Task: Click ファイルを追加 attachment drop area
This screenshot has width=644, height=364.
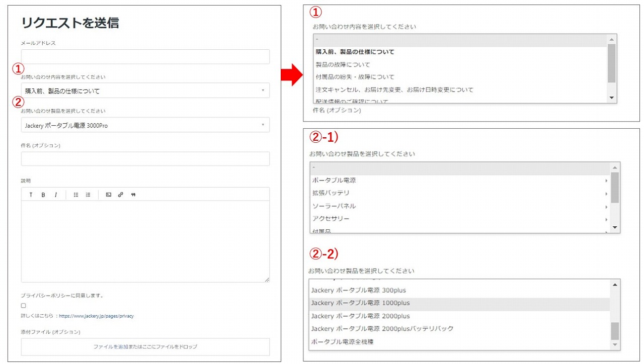Action: tap(145, 347)
